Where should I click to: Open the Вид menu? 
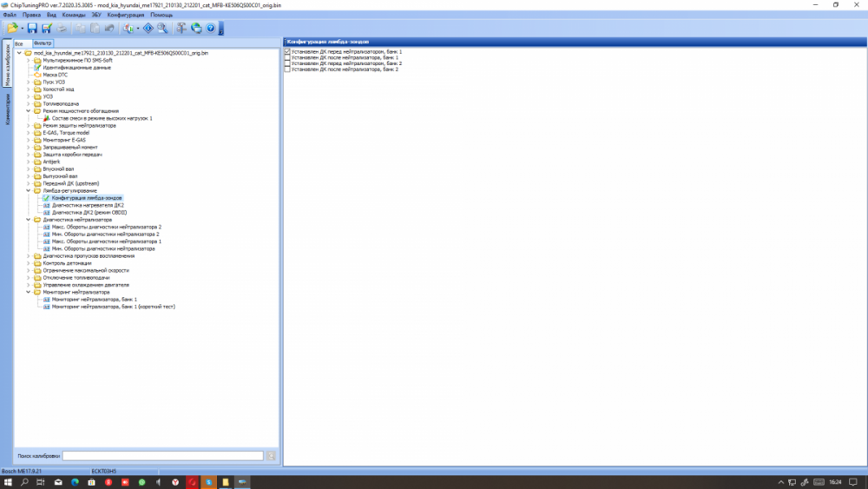pos(51,15)
